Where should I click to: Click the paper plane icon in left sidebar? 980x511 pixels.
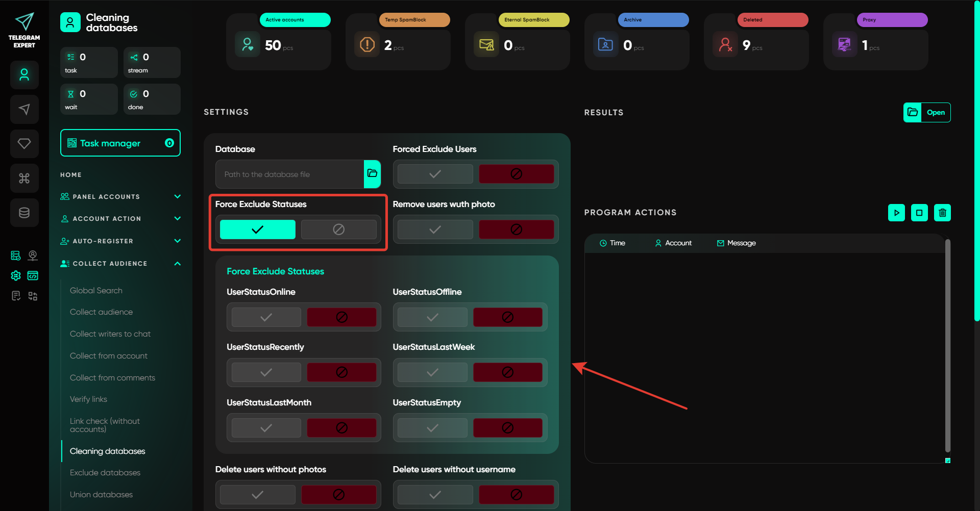click(24, 109)
